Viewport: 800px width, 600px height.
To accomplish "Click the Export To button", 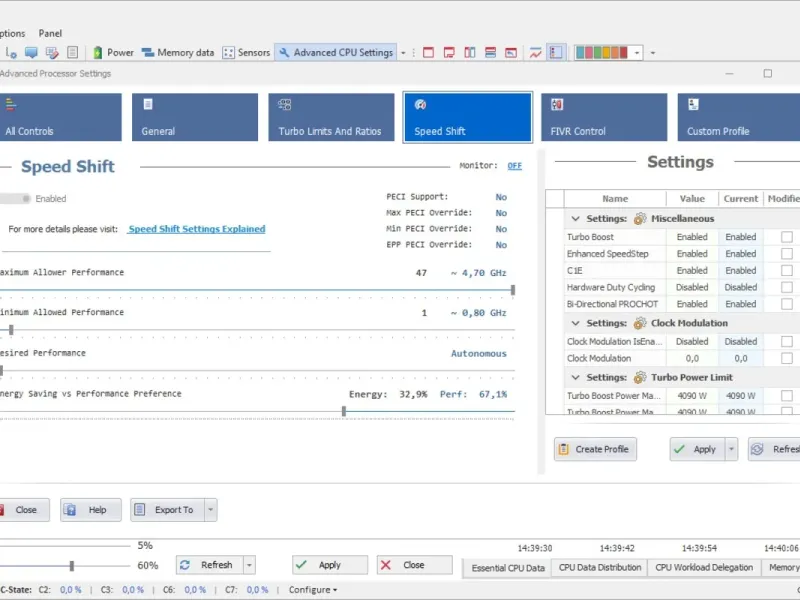I will (x=167, y=510).
